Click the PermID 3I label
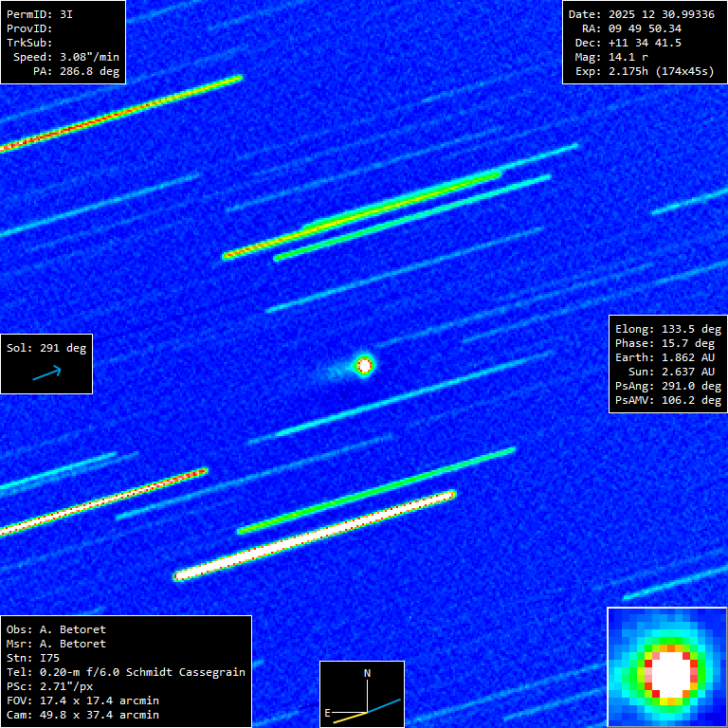Viewport: 728px width, 728px height. pyautogui.click(x=40, y=15)
